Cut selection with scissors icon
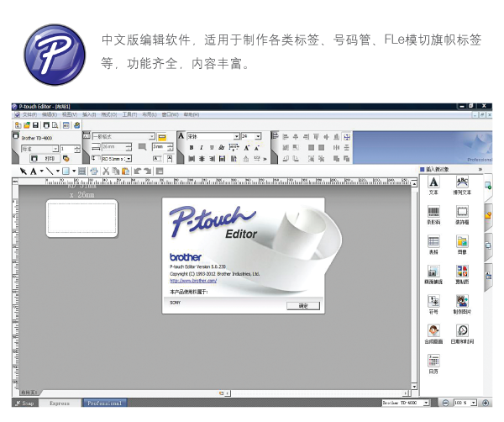The height and width of the screenshot is (422, 504). (x=106, y=171)
